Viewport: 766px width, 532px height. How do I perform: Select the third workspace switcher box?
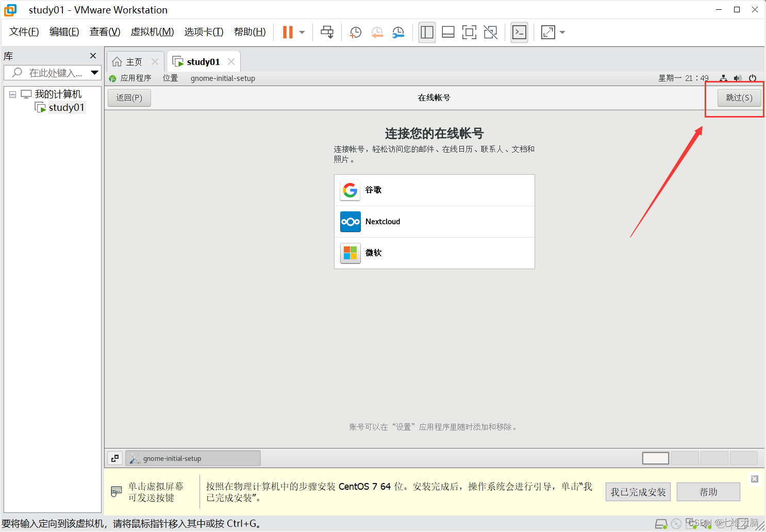[x=714, y=458]
